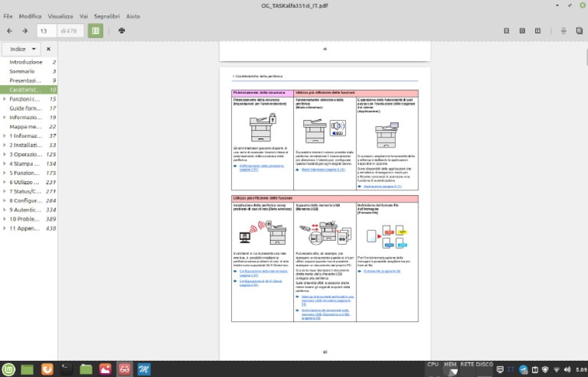Expand 'Funzioni c...' tree node
This screenshot has height=377, width=588.
[x=4, y=99]
